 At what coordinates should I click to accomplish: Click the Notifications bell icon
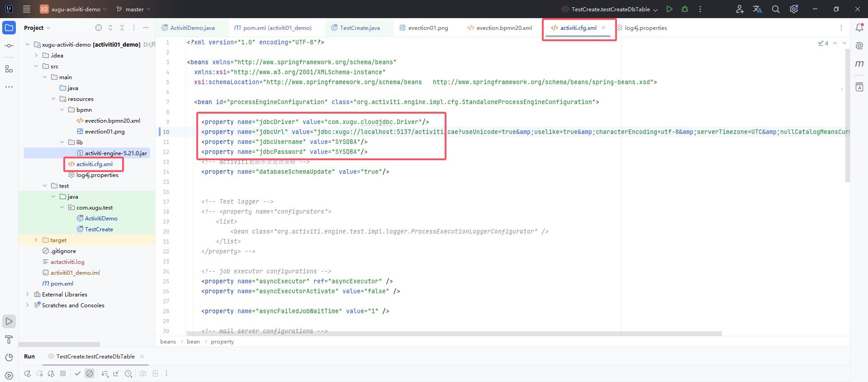pos(859,28)
